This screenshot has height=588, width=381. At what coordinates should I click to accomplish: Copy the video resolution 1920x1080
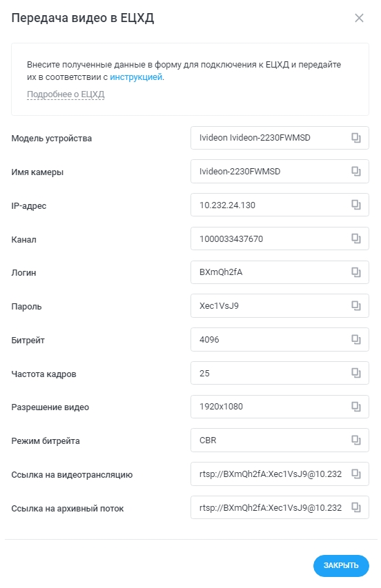[356, 407]
